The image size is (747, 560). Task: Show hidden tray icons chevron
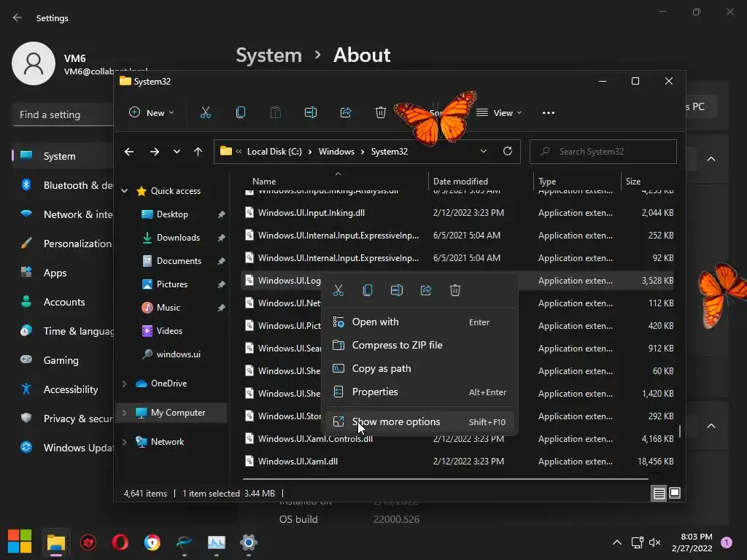617,542
